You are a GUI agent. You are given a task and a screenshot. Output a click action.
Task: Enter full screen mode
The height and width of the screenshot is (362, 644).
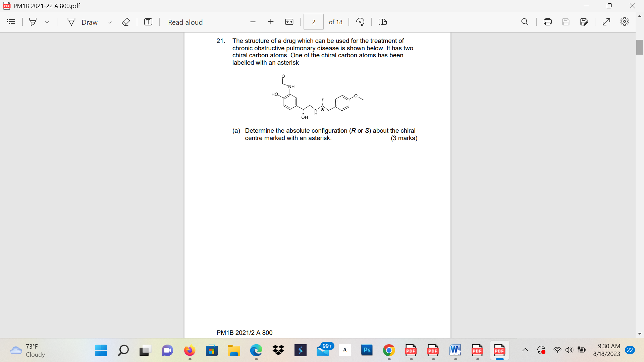click(606, 22)
